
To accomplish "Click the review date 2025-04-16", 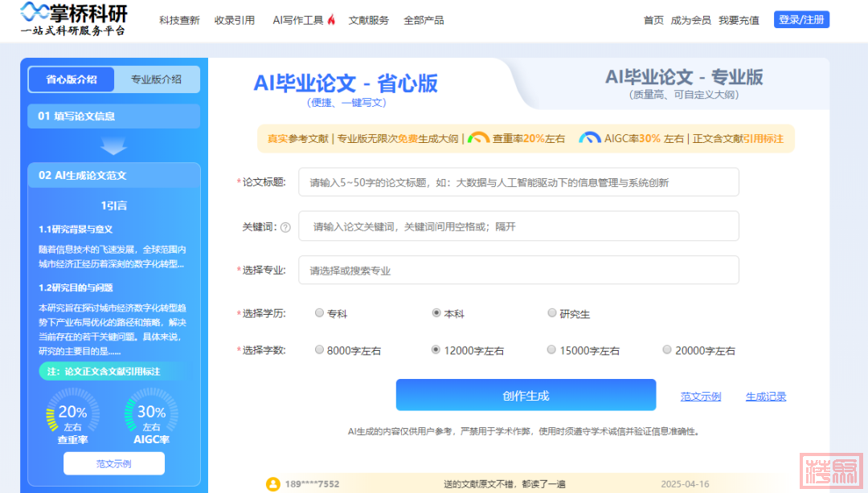I will 686,484.
